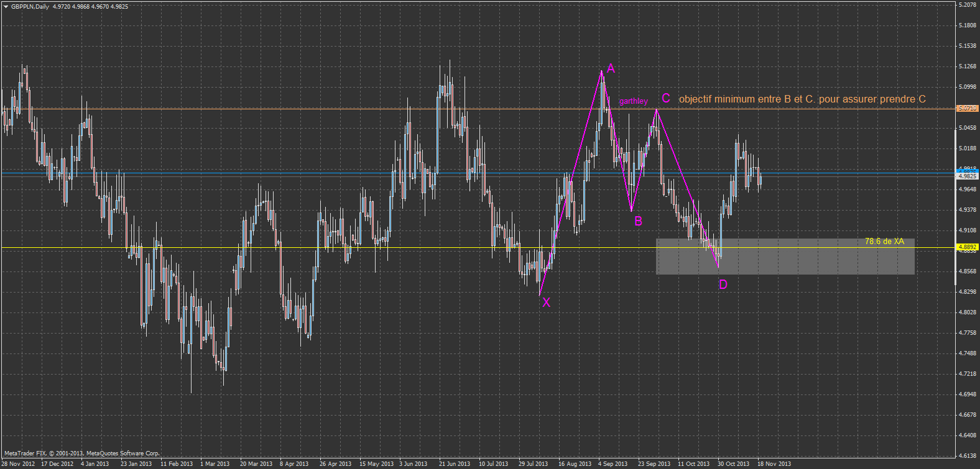Click the 30 Oct 2013 date label
980x469 pixels.
coord(734,464)
